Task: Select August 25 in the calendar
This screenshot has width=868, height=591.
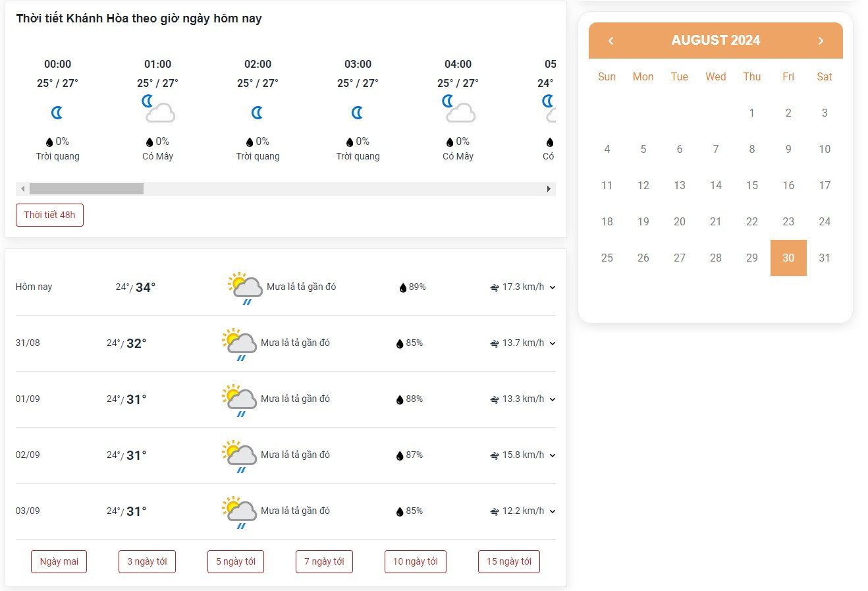Action: tap(607, 258)
